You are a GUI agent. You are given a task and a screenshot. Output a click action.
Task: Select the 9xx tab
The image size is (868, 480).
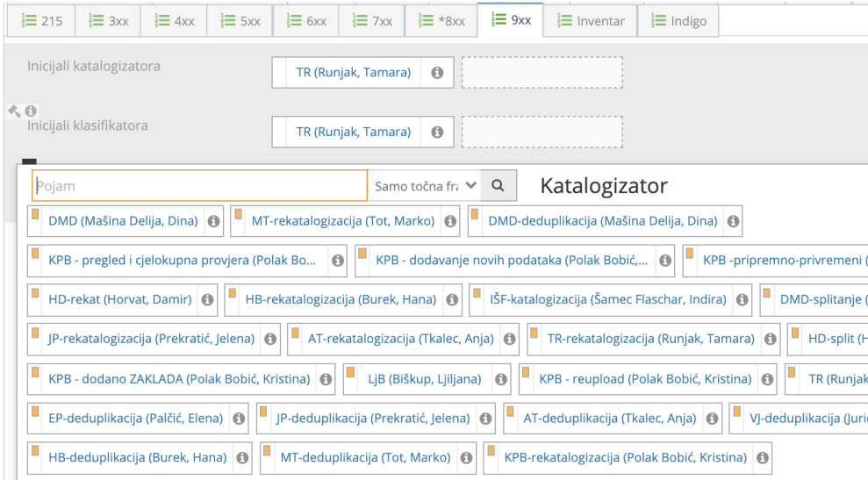pyautogui.click(x=511, y=20)
